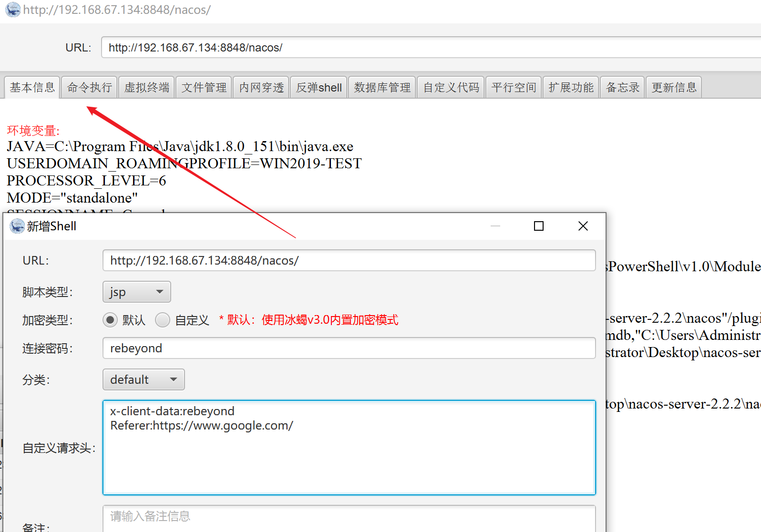Click inside the 自定义请求头 text area
Screen dimensions: 761x532
(x=349, y=447)
